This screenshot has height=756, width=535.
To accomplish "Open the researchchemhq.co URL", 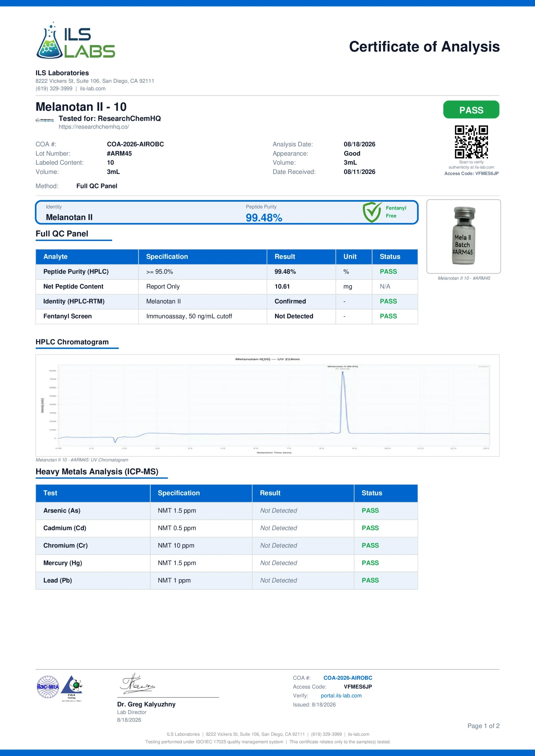I will 94,127.
